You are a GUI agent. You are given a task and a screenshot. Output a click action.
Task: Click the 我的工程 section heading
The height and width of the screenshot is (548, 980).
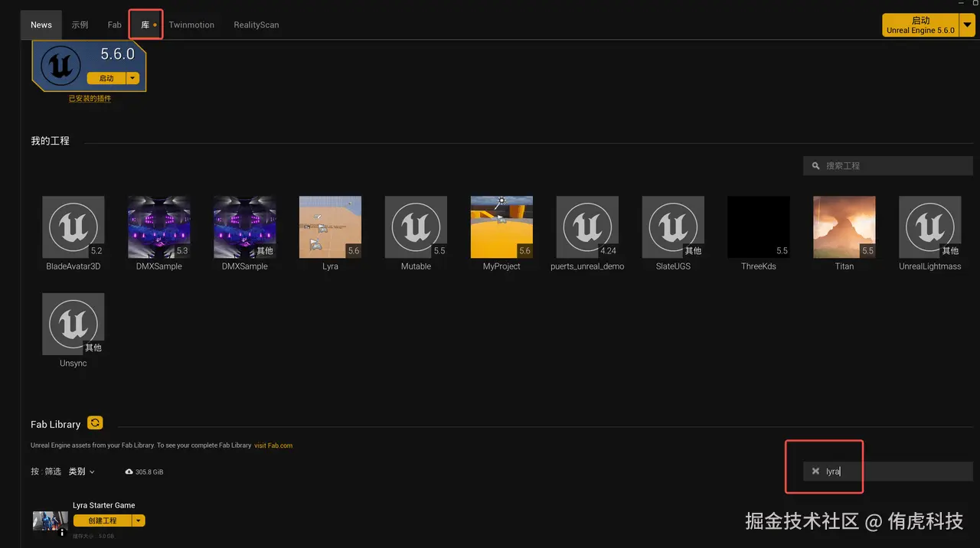coord(50,141)
